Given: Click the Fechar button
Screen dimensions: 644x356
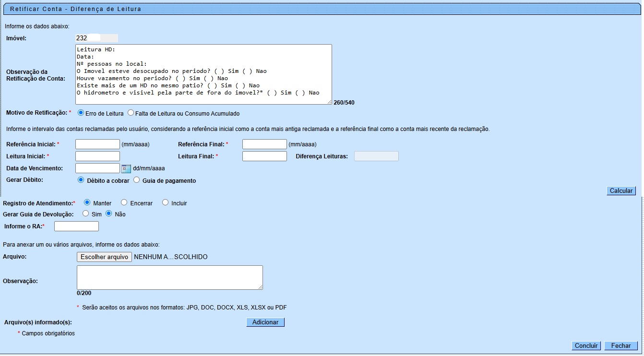Looking at the screenshot, I should (621, 345).
